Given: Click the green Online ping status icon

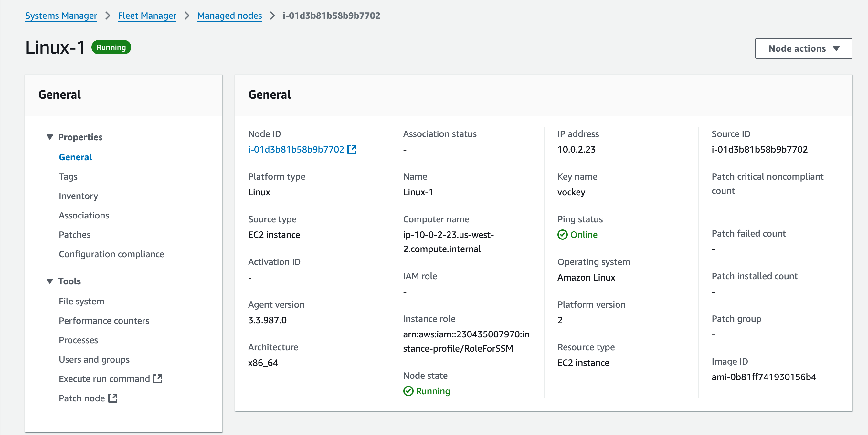Looking at the screenshot, I should [x=562, y=235].
